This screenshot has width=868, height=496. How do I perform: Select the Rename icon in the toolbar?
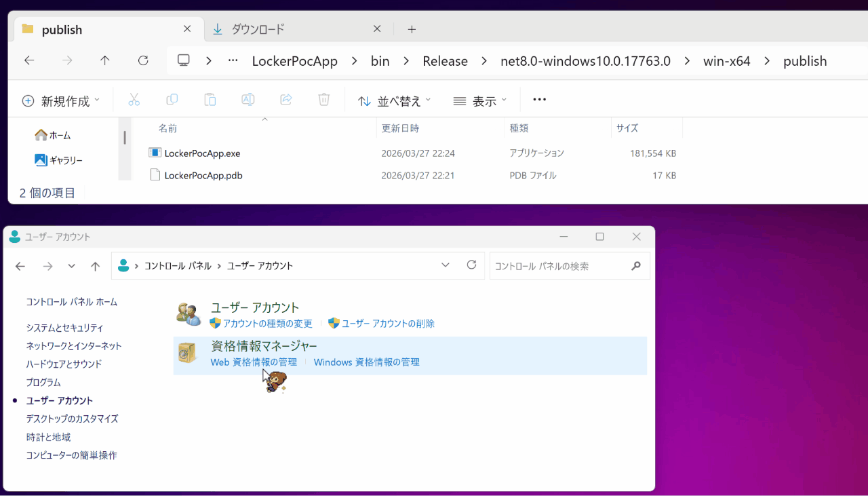(x=248, y=99)
